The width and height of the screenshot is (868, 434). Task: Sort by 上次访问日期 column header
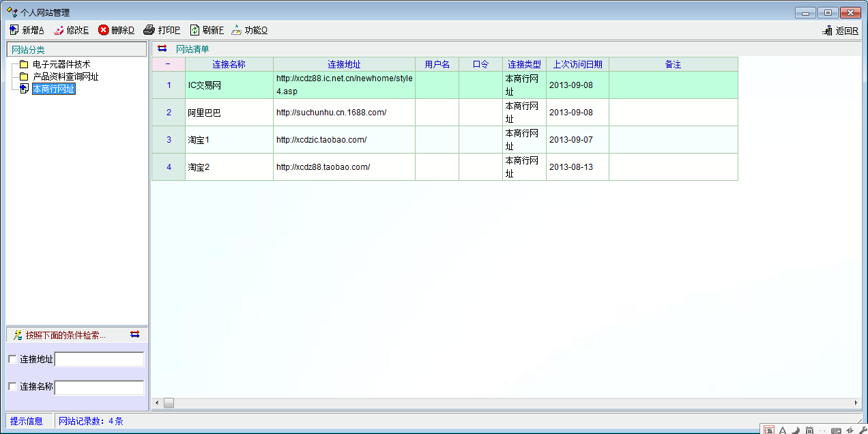pos(577,64)
